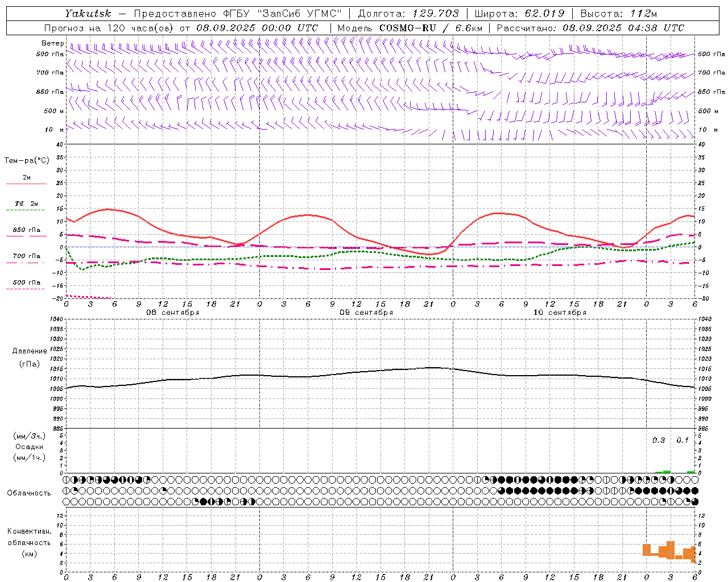Viewport: 728px width, 582px height.
Task: Click the "(мм/3ч.)" precipitation unit label
Action: click(30, 436)
